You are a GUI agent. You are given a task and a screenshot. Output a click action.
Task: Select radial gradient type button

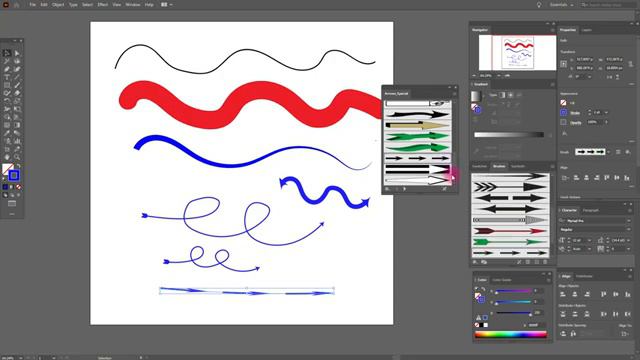[x=511, y=95]
